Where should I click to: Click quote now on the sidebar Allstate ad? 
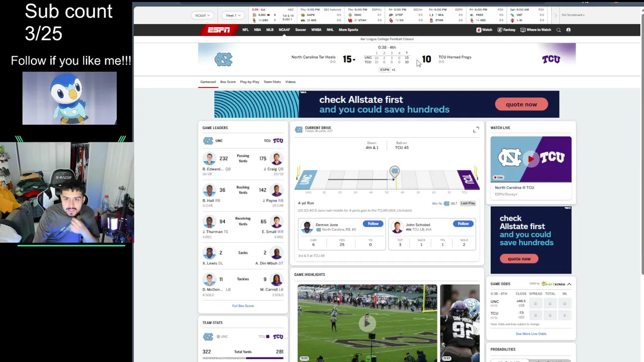coord(519,258)
